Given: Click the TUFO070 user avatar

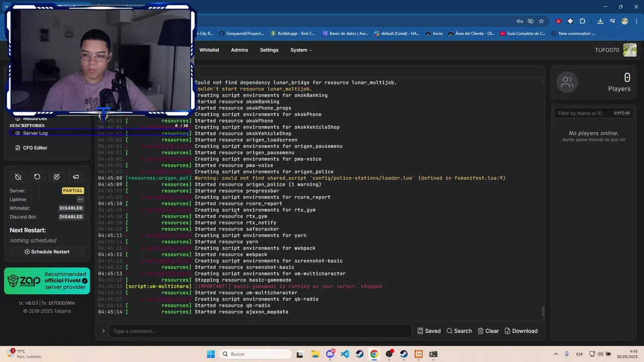Looking at the screenshot, I should (x=629, y=50).
